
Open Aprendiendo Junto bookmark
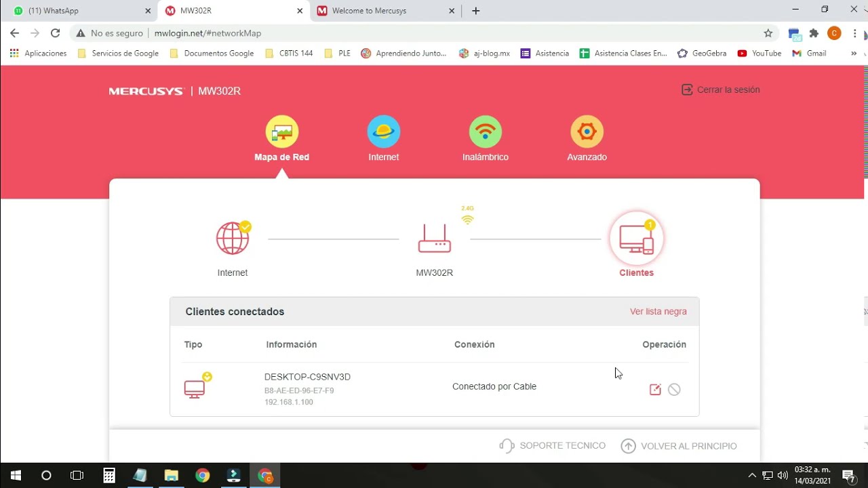(x=404, y=54)
